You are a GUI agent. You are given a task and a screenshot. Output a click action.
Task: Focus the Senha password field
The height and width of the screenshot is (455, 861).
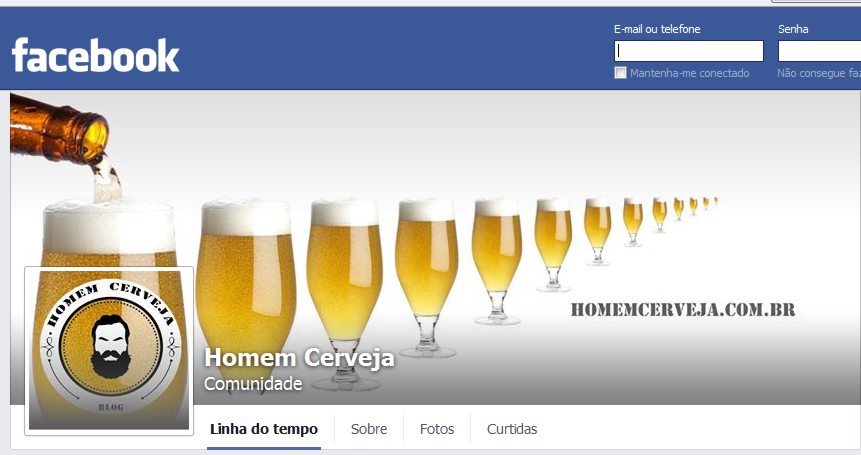[819, 51]
